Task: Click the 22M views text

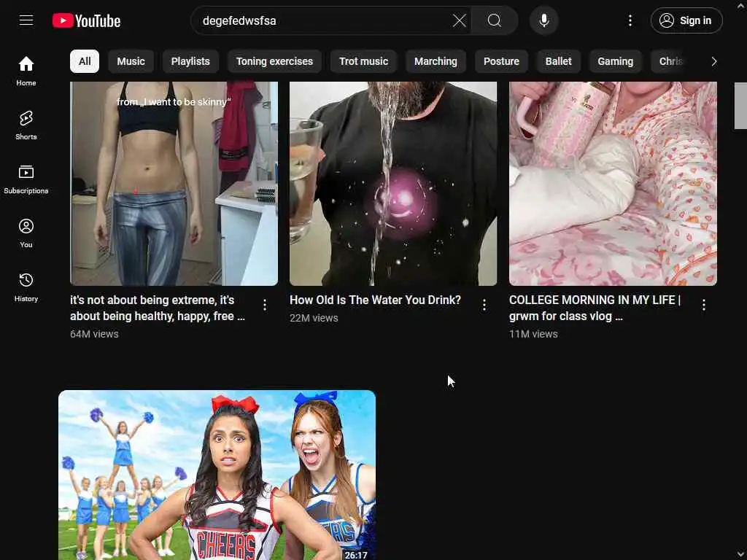Action: 314,318
